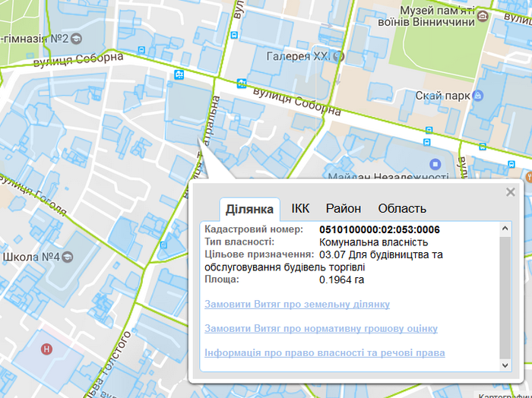Click the bus stop icon below гімназія №2 block
This screenshot has height=398, width=532.
coord(142,51)
